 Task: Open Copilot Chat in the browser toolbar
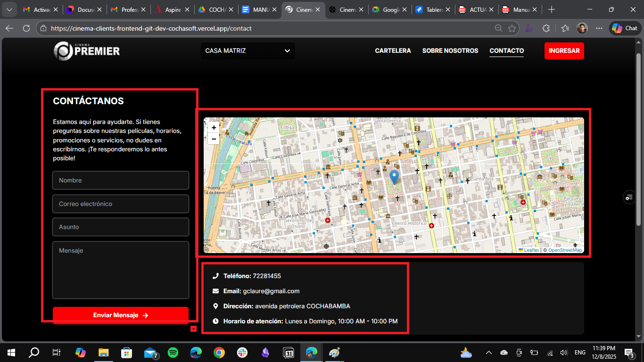tap(625, 28)
